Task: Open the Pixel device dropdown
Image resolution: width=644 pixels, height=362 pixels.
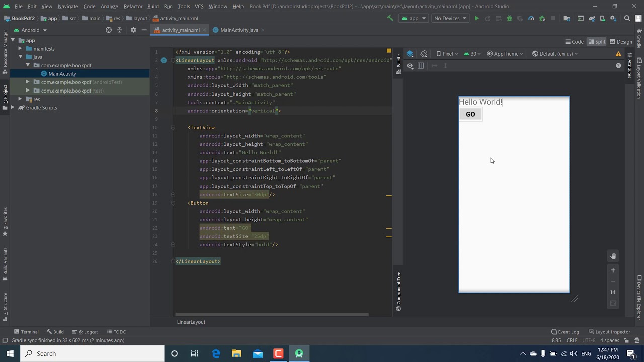Action: [447, 54]
